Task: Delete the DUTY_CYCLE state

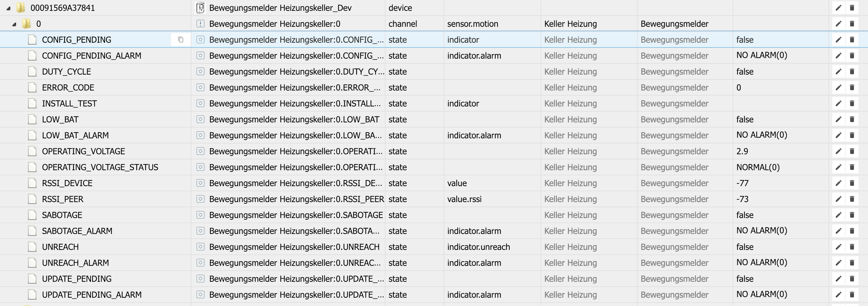Action: pyautogui.click(x=852, y=71)
